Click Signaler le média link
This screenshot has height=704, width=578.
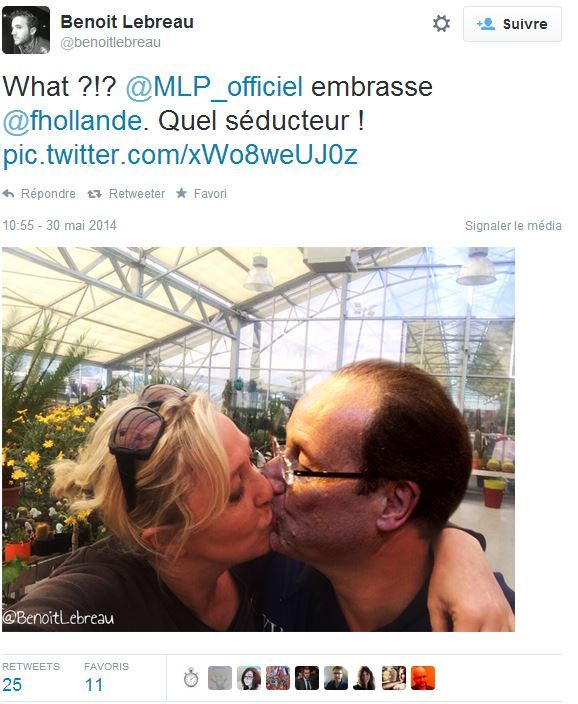[513, 225]
